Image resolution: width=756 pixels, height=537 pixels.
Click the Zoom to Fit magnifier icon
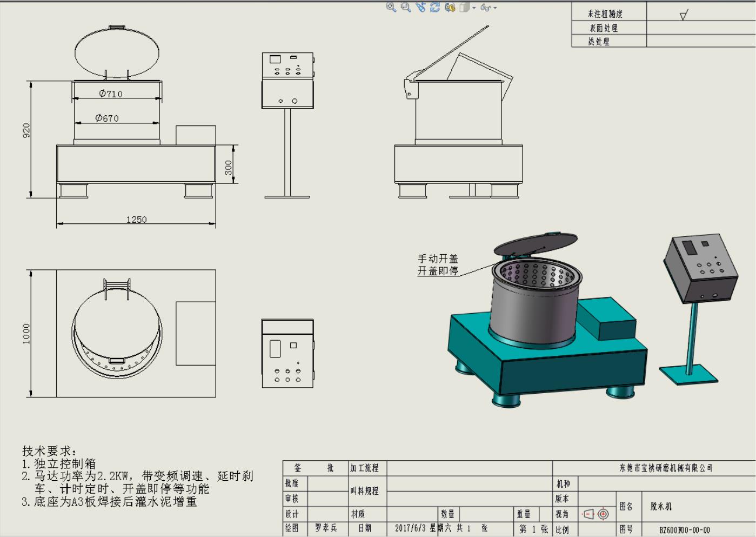(x=391, y=7)
